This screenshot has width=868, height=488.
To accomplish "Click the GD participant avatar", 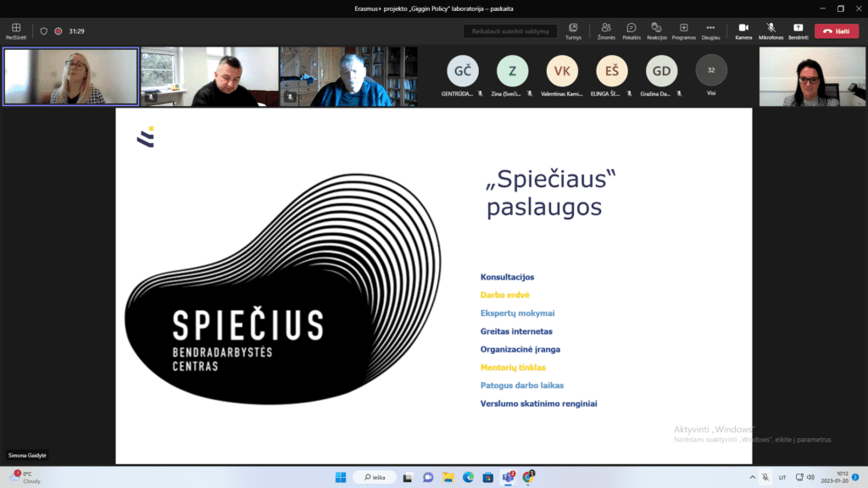I will pos(661,71).
